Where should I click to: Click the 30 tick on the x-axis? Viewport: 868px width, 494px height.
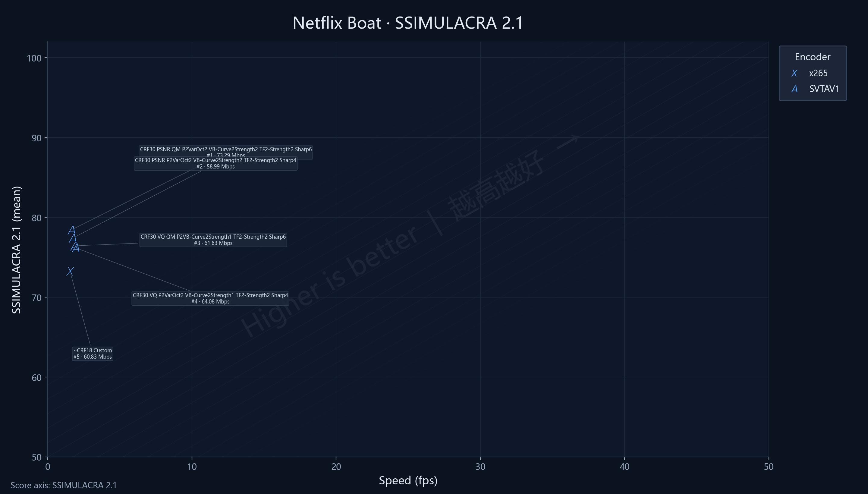point(480,467)
